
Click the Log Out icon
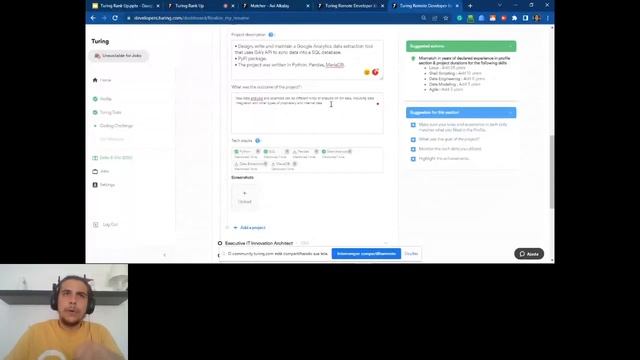point(96,225)
